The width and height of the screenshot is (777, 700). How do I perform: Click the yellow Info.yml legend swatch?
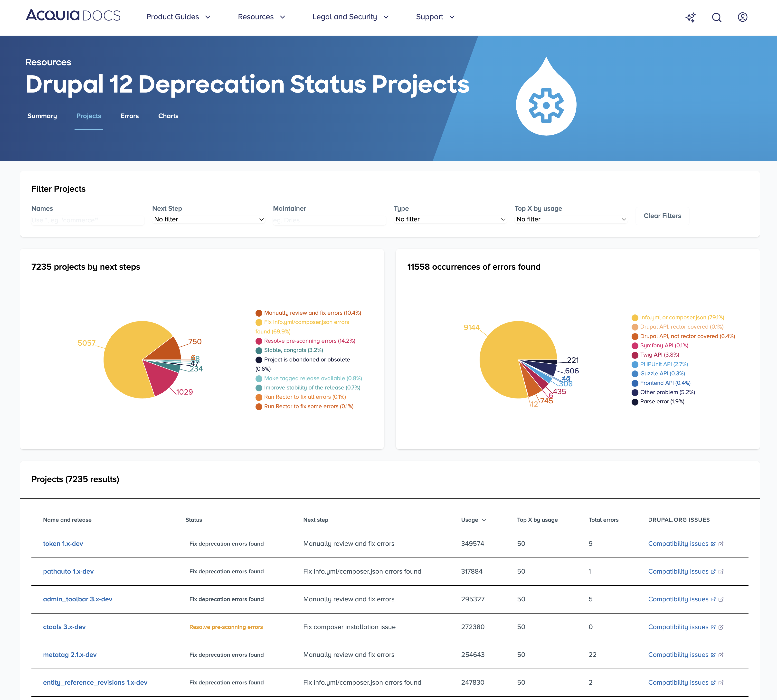(x=635, y=318)
